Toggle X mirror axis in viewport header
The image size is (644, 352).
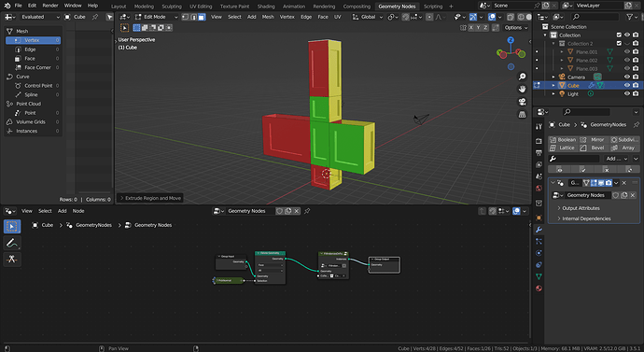[470, 27]
